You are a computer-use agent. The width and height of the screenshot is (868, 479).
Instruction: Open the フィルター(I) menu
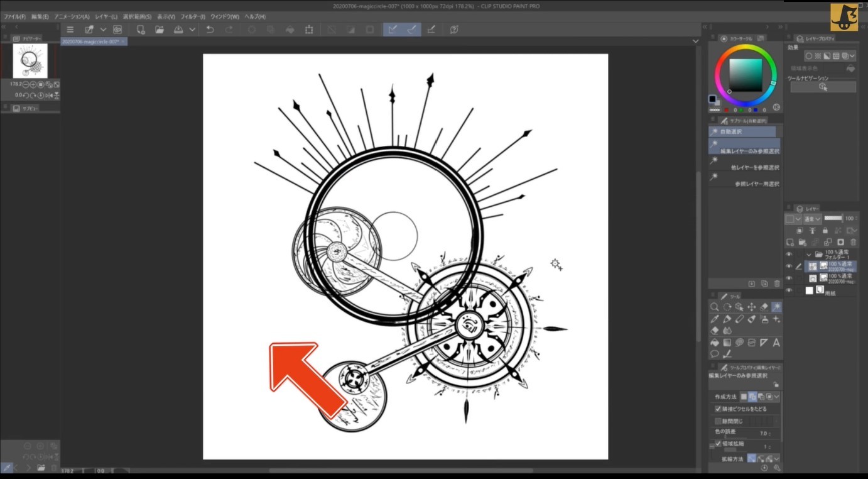pos(193,16)
